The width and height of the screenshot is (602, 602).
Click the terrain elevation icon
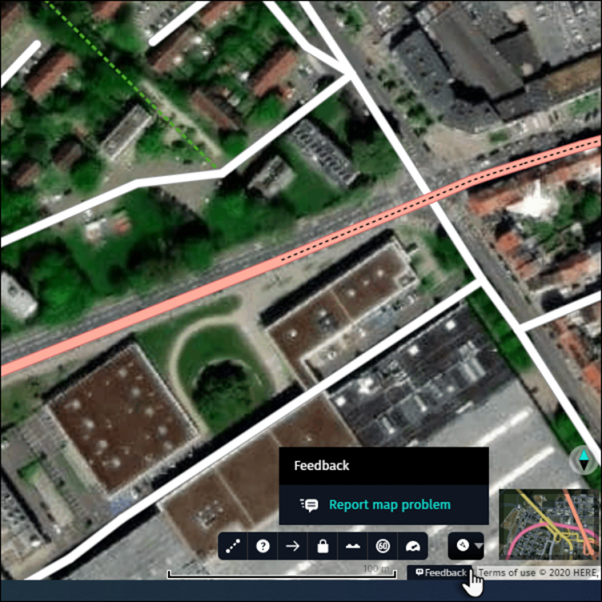352,546
